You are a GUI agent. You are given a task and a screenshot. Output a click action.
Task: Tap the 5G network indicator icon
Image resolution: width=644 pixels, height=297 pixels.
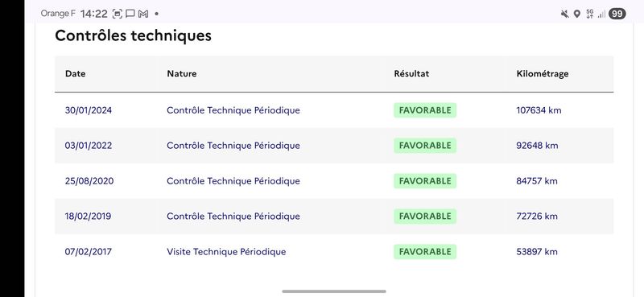[x=590, y=14]
